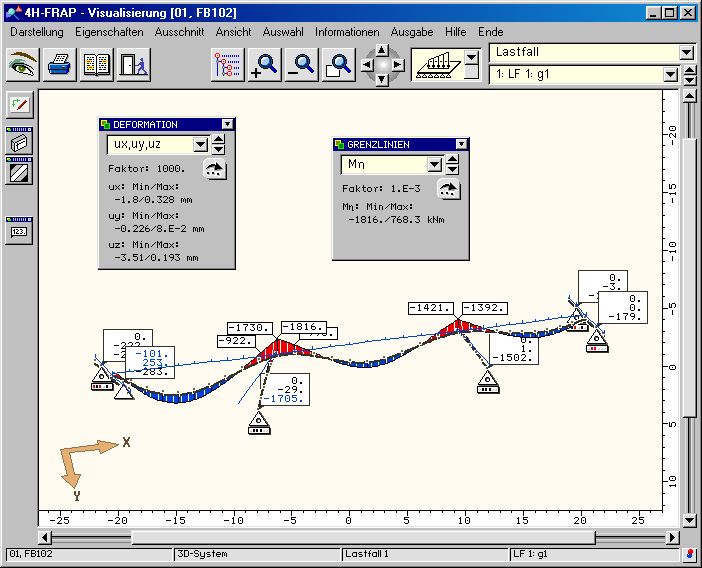
Task: Toggle the hatched surface panel icon
Action: click(x=19, y=171)
